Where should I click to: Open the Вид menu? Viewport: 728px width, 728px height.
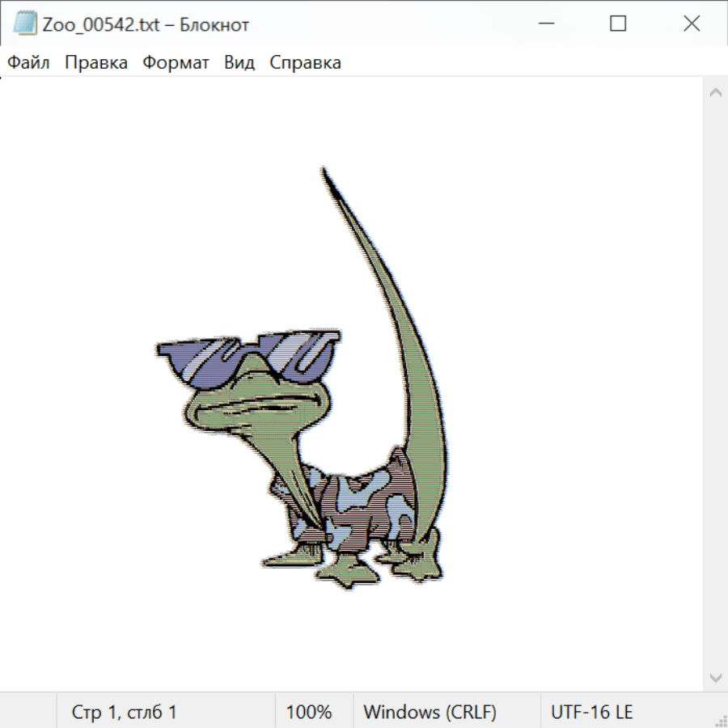(x=239, y=63)
